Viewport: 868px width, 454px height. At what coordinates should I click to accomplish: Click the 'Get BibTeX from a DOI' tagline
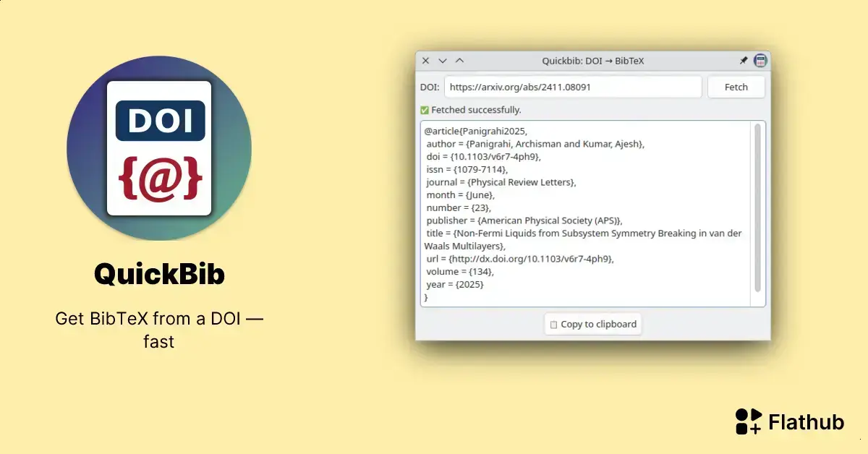pyautogui.click(x=159, y=329)
